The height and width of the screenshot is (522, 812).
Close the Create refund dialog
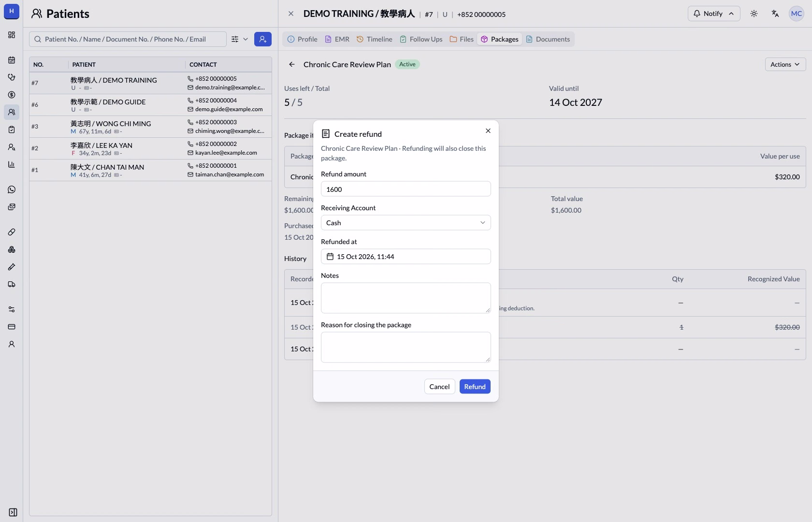tap(488, 130)
